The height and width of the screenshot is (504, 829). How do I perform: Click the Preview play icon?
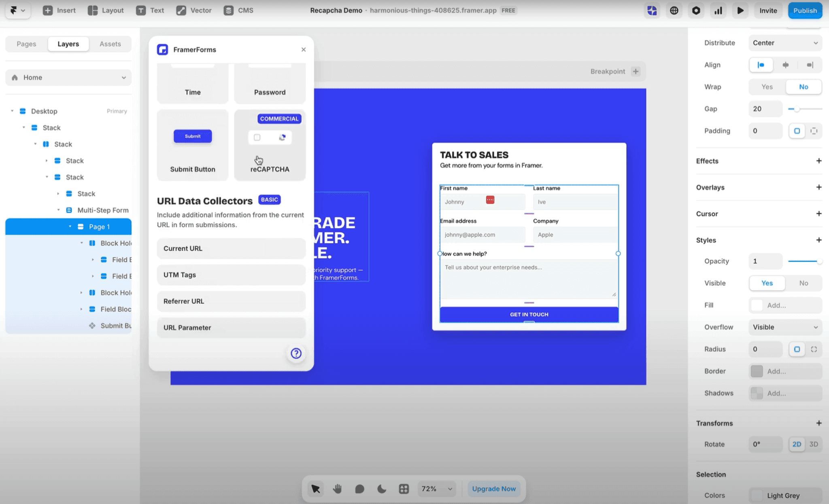point(740,11)
